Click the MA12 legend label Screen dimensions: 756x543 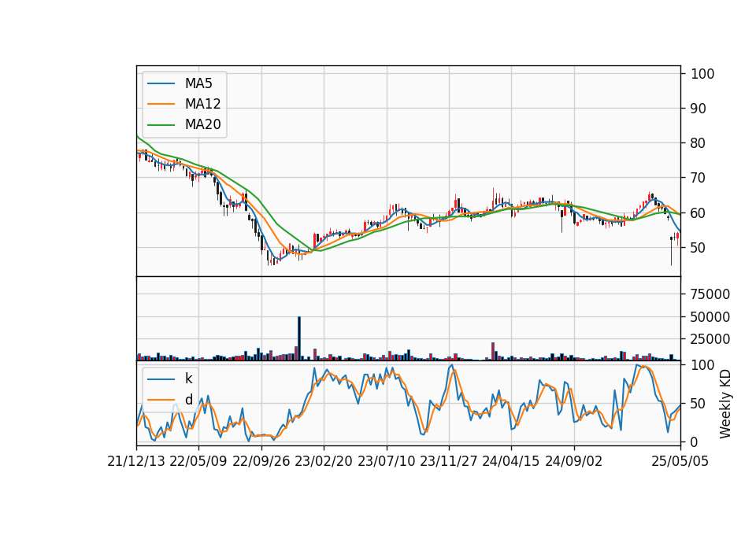point(202,104)
